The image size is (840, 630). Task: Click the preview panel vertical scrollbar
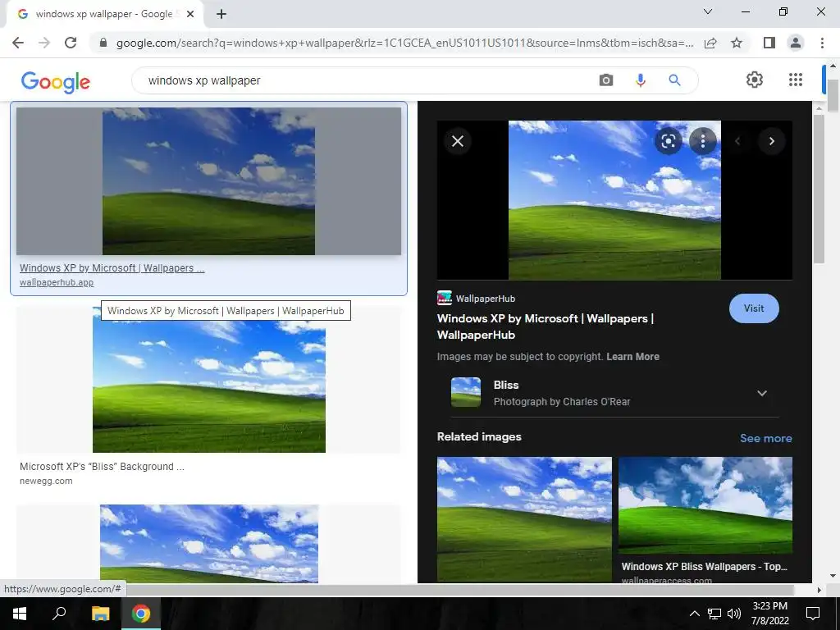coord(819,188)
